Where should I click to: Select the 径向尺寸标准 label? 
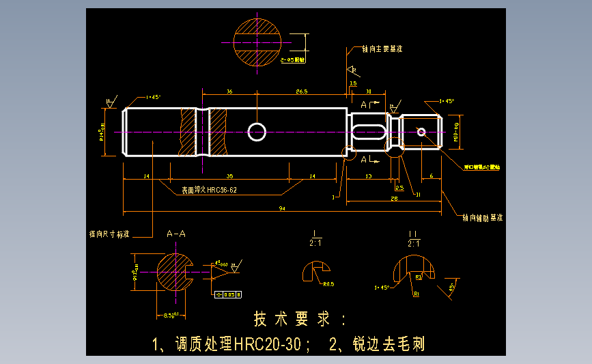pos(109,234)
